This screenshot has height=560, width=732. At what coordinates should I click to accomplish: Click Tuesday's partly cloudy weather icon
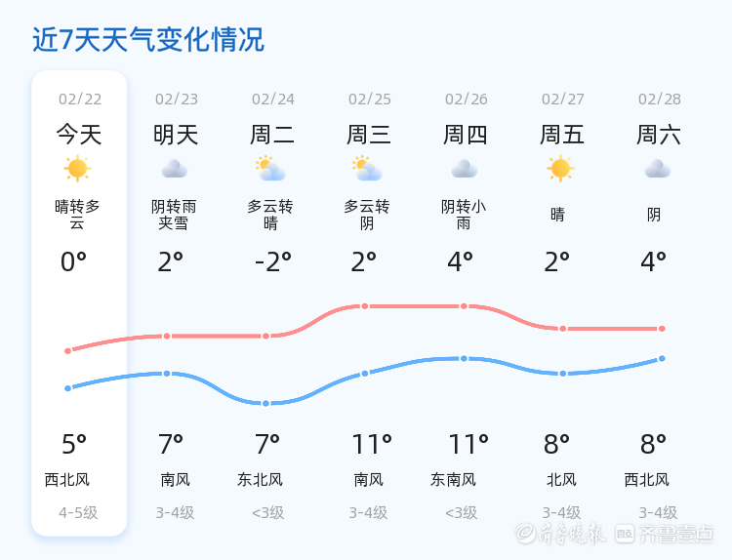tap(270, 169)
